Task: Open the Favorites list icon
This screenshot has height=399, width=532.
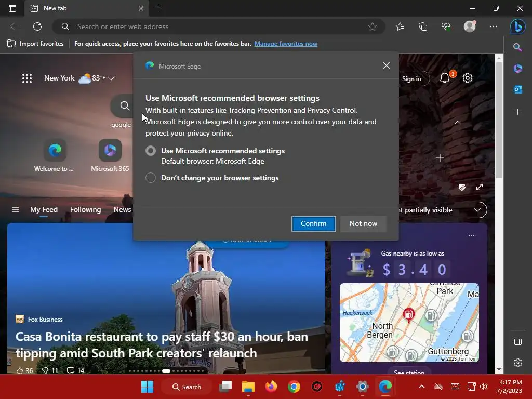Action: [x=400, y=26]
